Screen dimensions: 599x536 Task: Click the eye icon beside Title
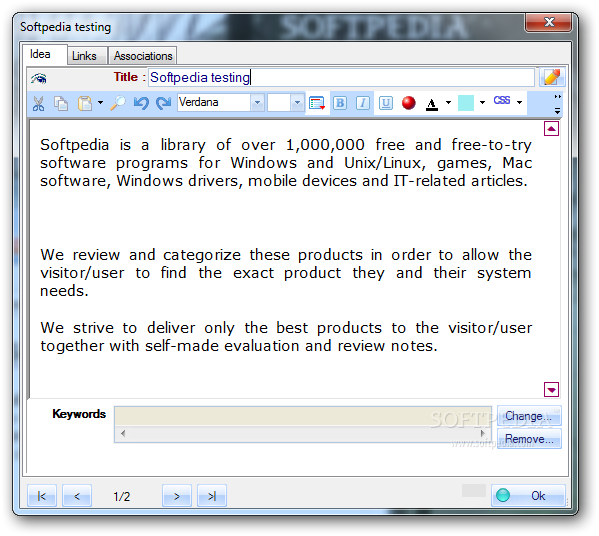tap(39, 78)
